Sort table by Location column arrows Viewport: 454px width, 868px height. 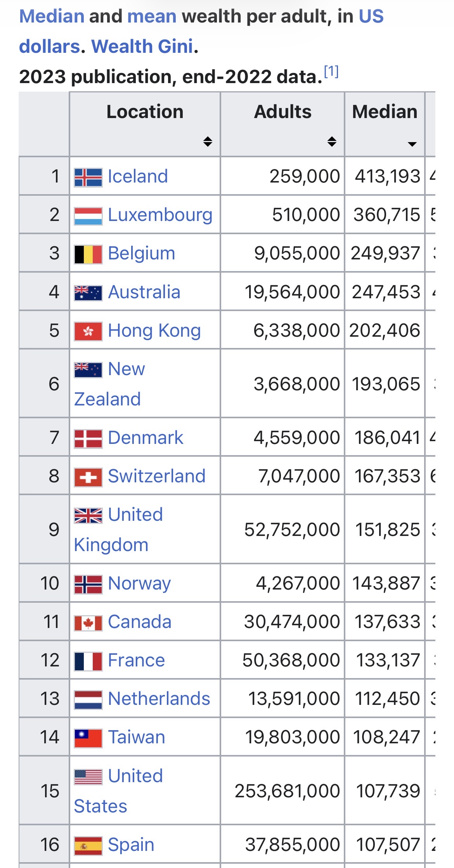click(x=208, y=141)
